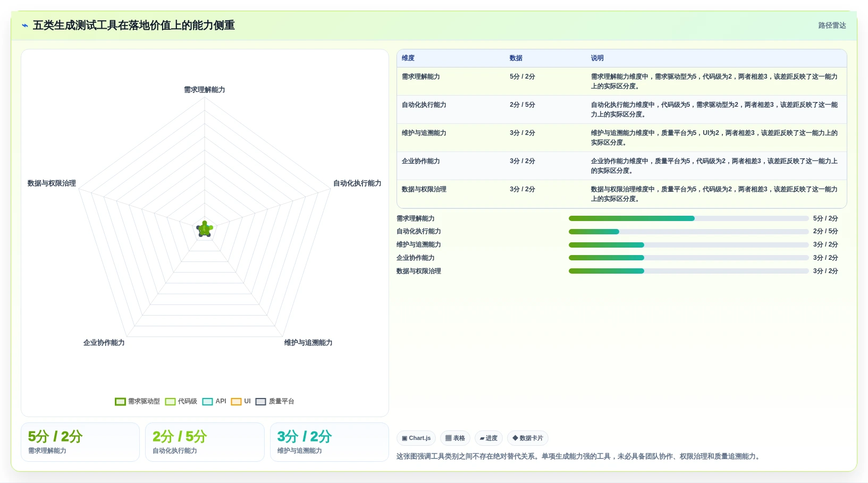Click the 表格 tag chip
This screenshot has height=483, width=868.
coord(455,438)
